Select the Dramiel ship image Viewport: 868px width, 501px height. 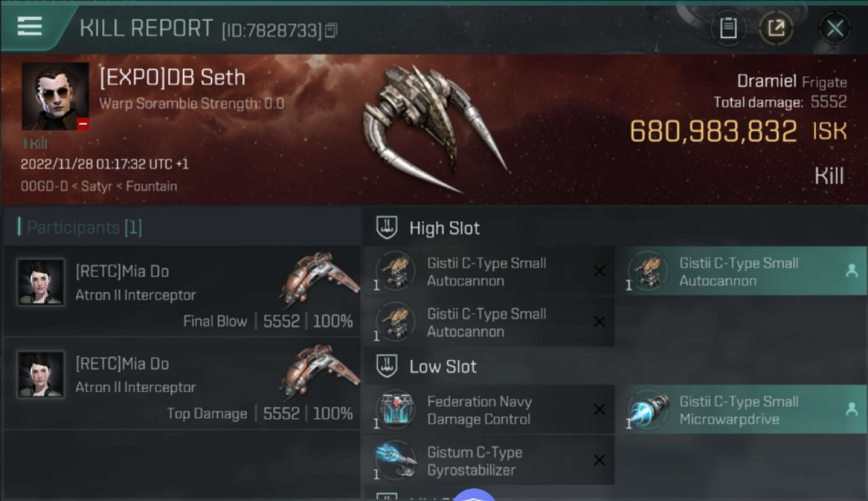point(433,127)
